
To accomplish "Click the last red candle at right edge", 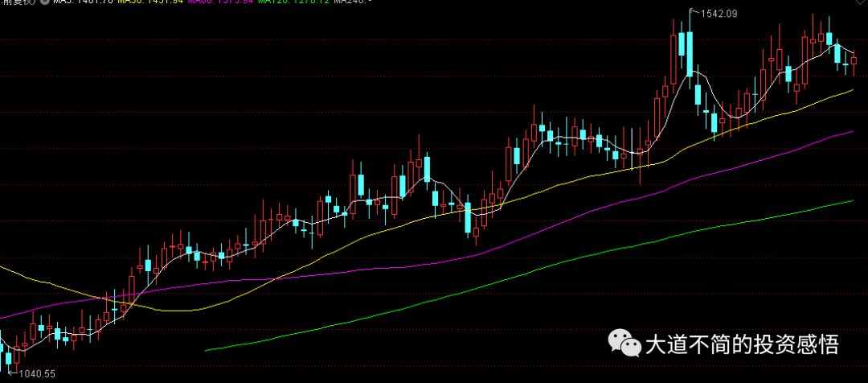I will click(854, 61).
